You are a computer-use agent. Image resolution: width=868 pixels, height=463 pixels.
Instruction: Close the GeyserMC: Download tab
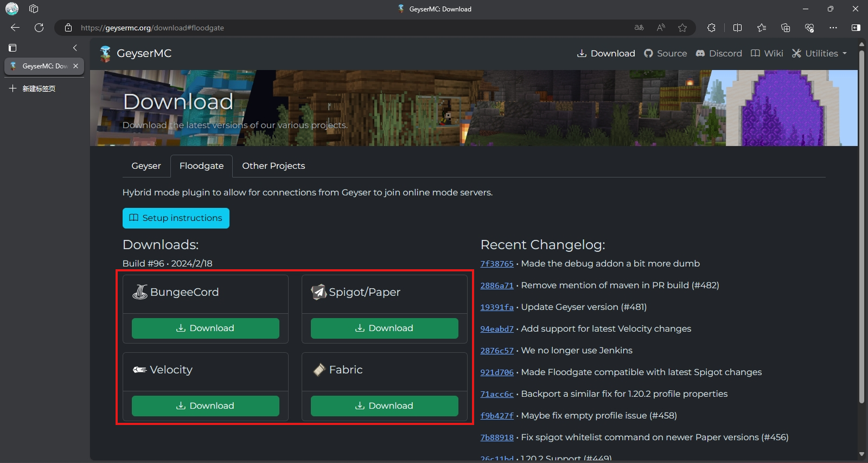point(75,66)
